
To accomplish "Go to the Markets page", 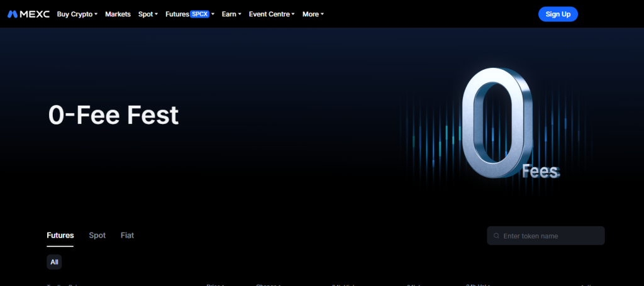I will point(118,14).
